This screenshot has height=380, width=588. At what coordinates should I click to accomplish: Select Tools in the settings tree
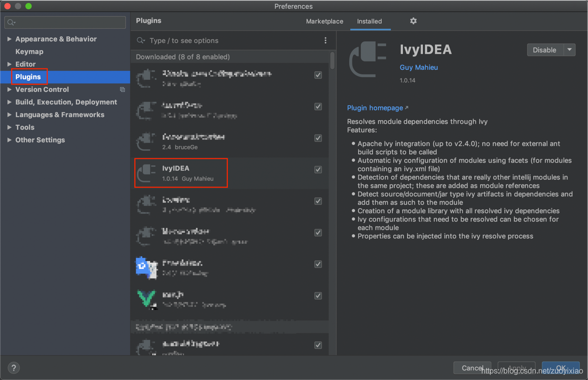click(x=25, y=127)
